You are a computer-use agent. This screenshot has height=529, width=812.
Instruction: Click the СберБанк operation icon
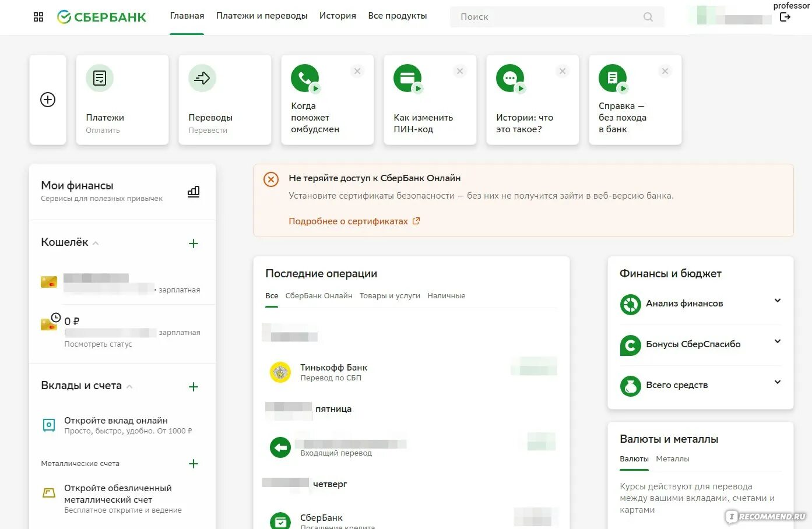click(280, 521)
